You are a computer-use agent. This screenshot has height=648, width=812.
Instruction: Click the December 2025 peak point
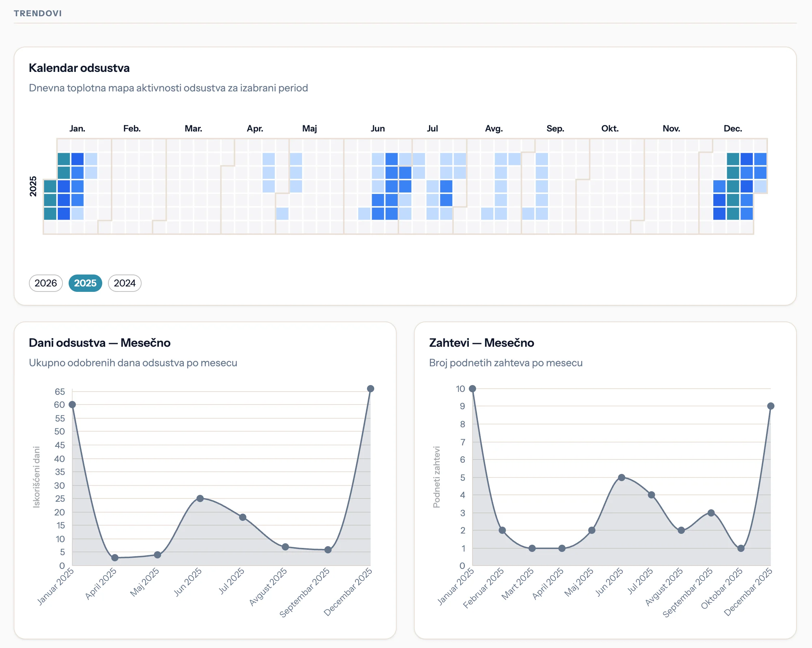tap(370, 389)
